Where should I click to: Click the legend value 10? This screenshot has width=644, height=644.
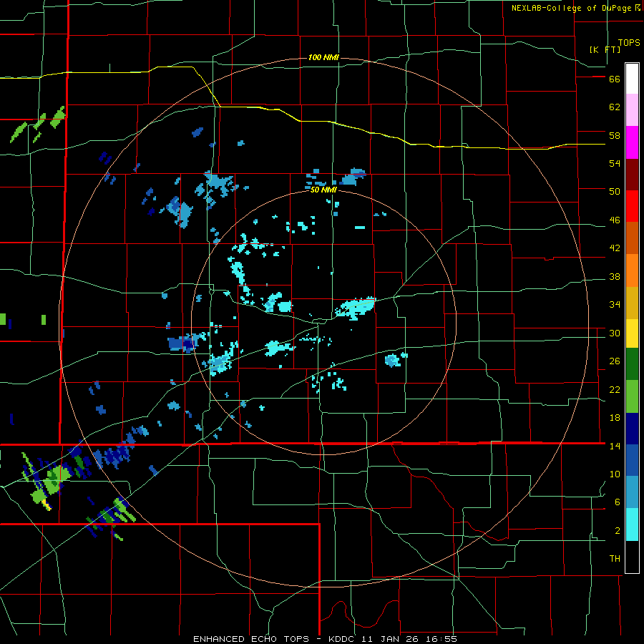pos(615,474)
